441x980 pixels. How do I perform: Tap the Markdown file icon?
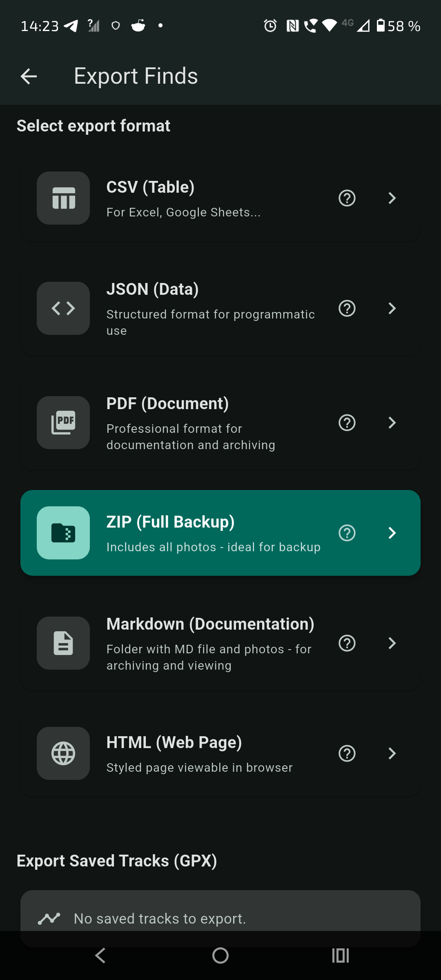tap(63, 643)
